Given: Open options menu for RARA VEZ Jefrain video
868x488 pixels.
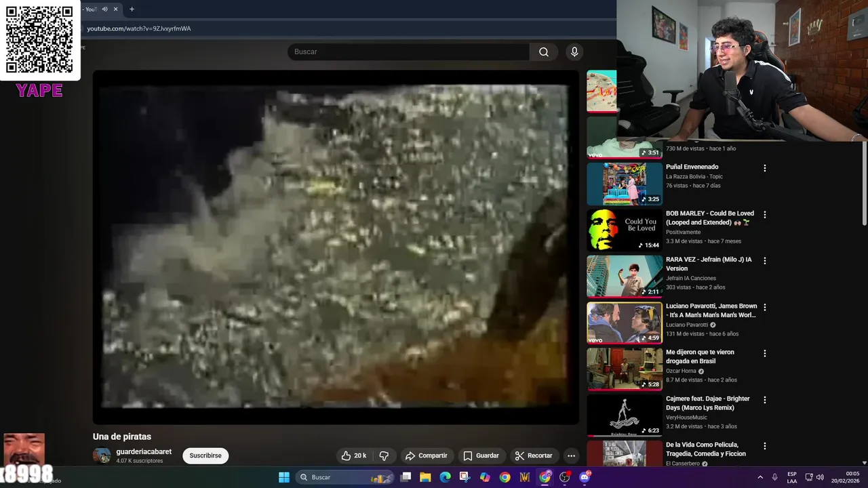Looking at the screenshot, I should pyautogui.click(x=765, y=260).
